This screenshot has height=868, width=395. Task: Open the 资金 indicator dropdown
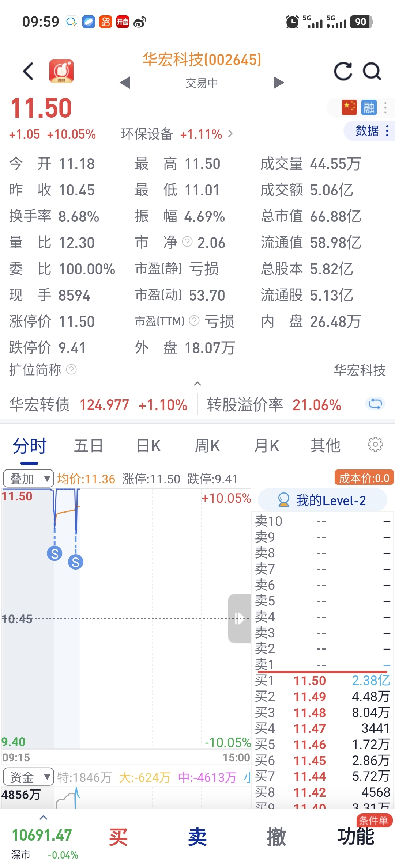click(28, 777)
